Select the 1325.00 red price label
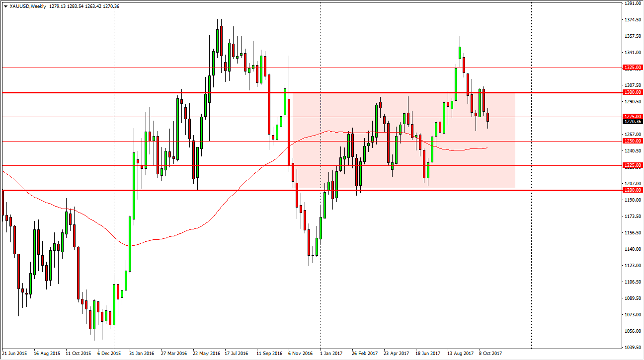This screenshot has height=360, width=644. tap(631, 68)
